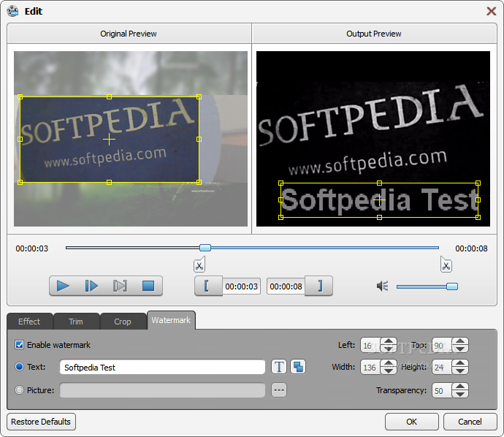Click the left scissors trim marker
Screen dimensions: 504x437
[199, 265]
